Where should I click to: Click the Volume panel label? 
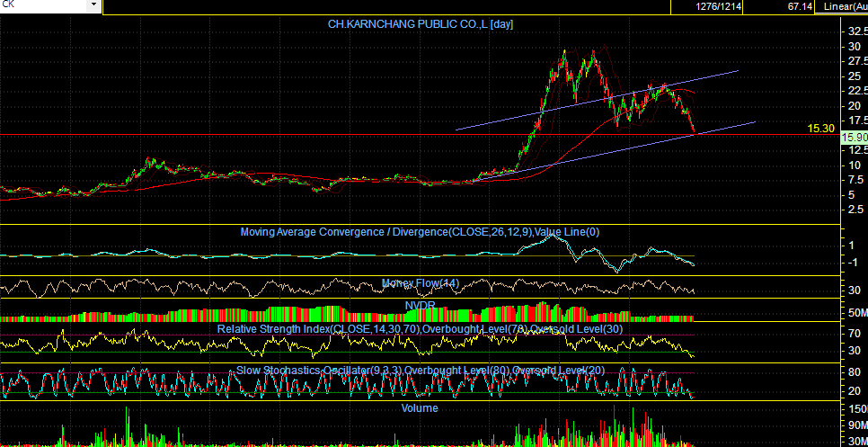(x=420, y=408)
